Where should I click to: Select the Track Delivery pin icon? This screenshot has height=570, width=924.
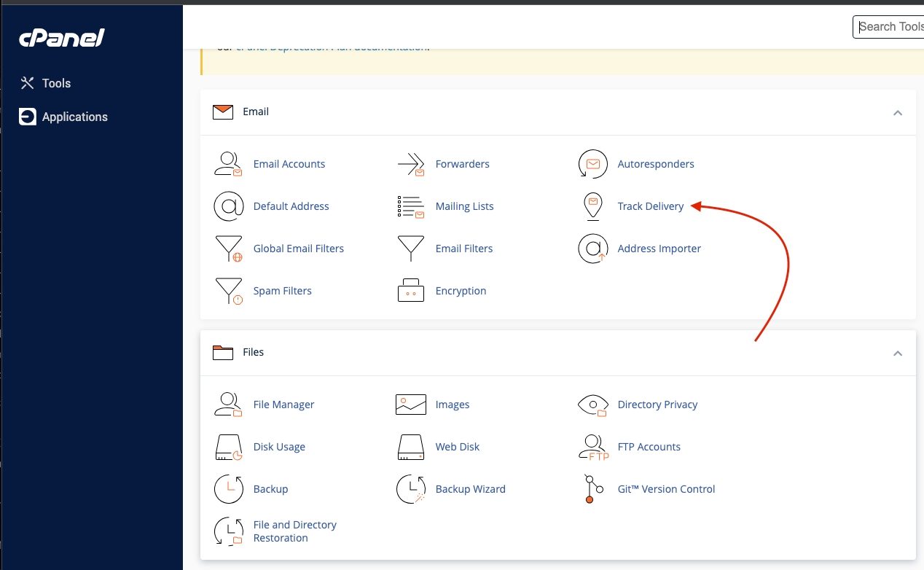tap(592, 206)
